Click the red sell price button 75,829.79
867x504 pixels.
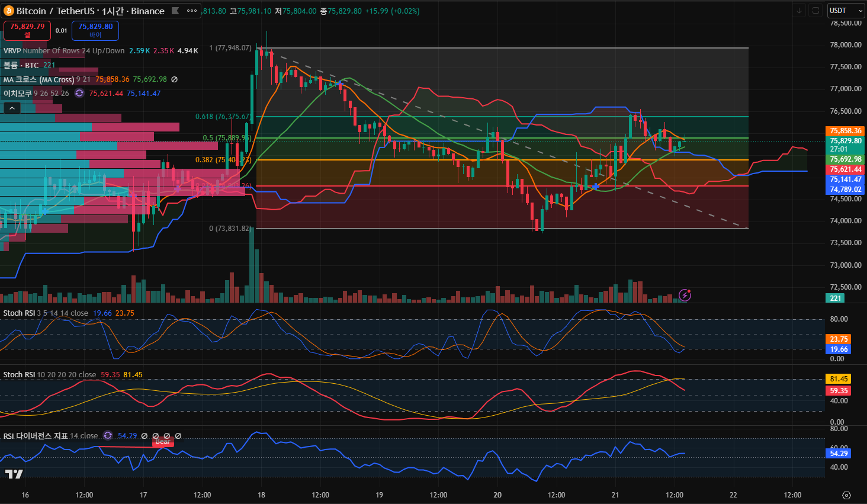coord(27,30)
